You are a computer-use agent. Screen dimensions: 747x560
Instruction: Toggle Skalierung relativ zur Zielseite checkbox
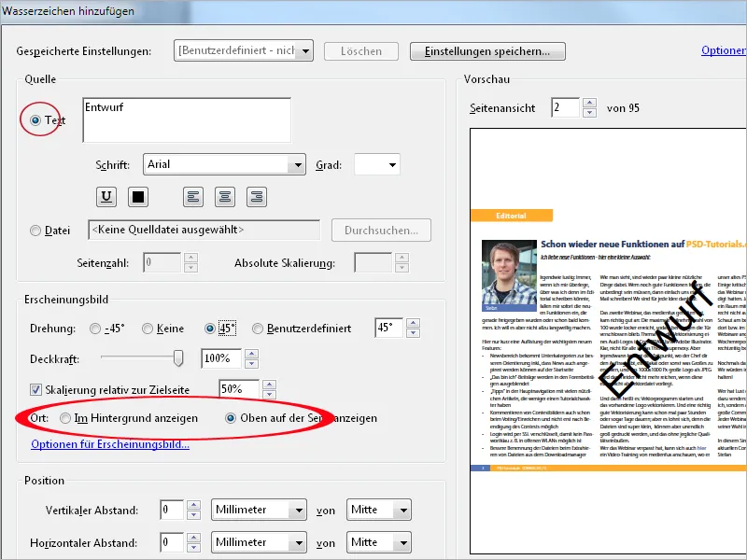point(35,390)
